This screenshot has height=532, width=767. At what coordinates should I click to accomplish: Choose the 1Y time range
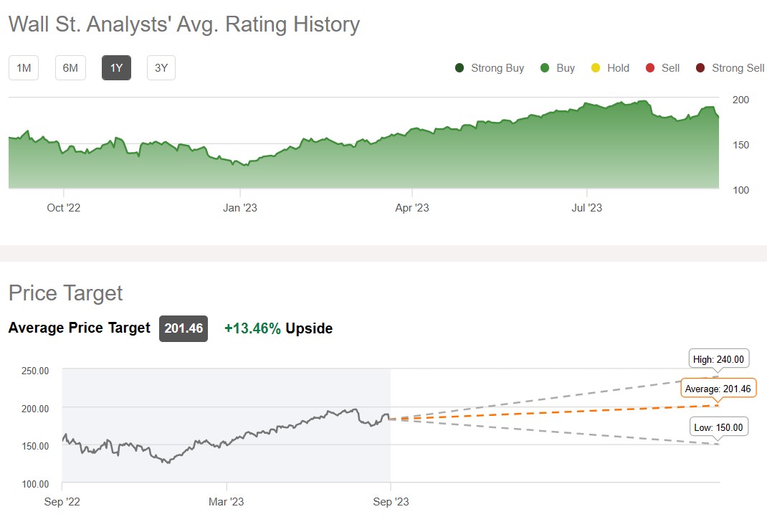click(x=116, y=68)
